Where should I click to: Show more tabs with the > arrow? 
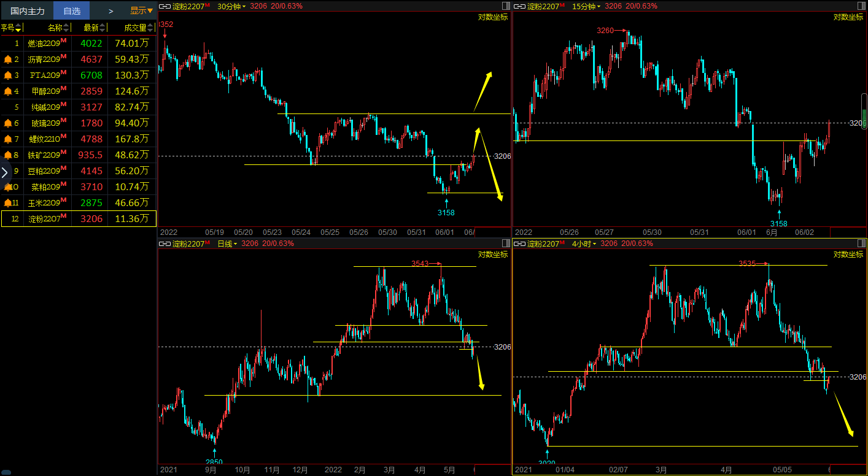click(110, 10)
